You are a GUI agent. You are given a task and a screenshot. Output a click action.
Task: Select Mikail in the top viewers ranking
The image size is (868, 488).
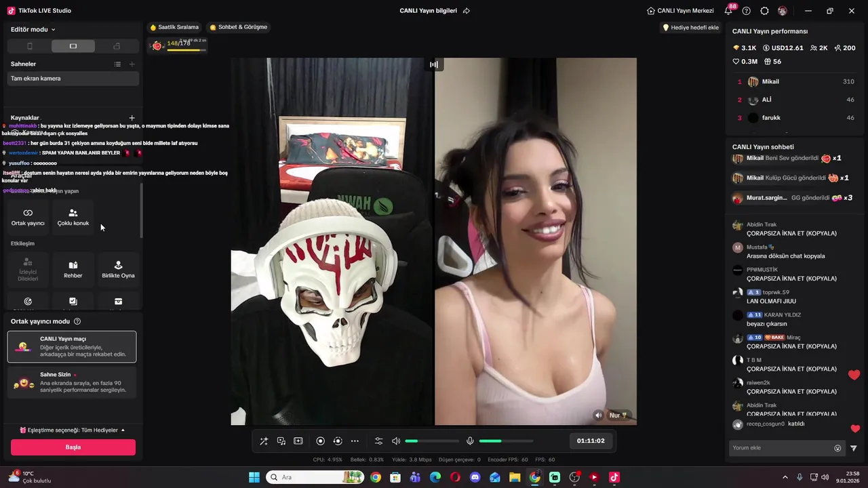pos(795,81)
